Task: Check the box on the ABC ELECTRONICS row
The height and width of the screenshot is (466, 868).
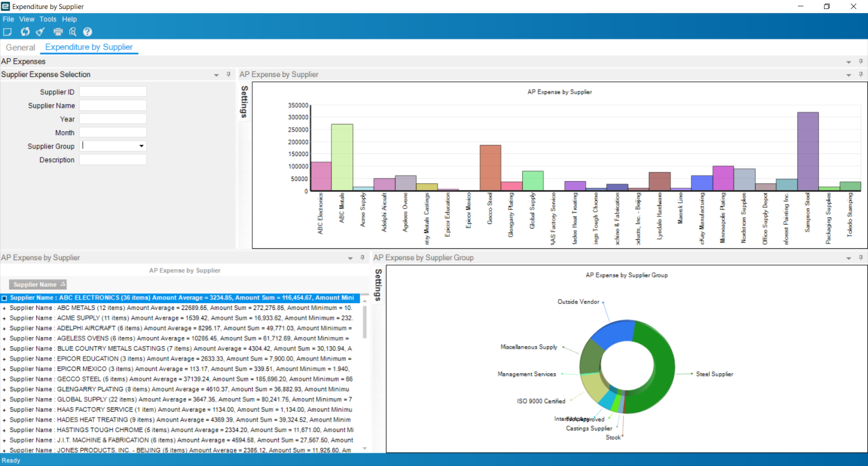Action: 5,297
